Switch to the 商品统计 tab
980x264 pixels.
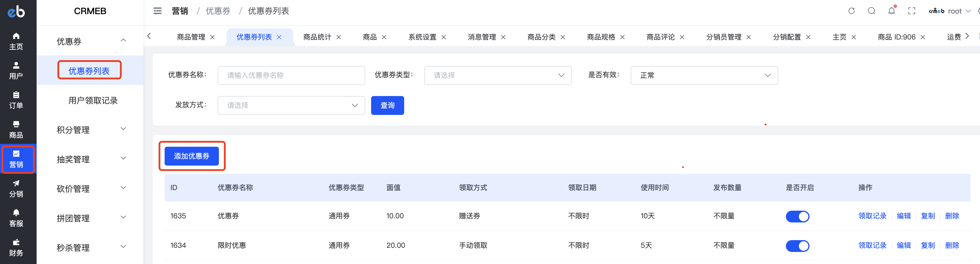(317, 37)
